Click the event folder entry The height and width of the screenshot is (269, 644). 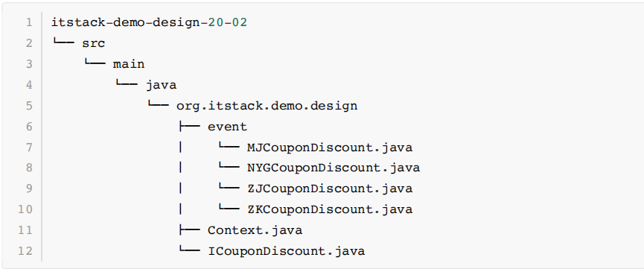228,126
